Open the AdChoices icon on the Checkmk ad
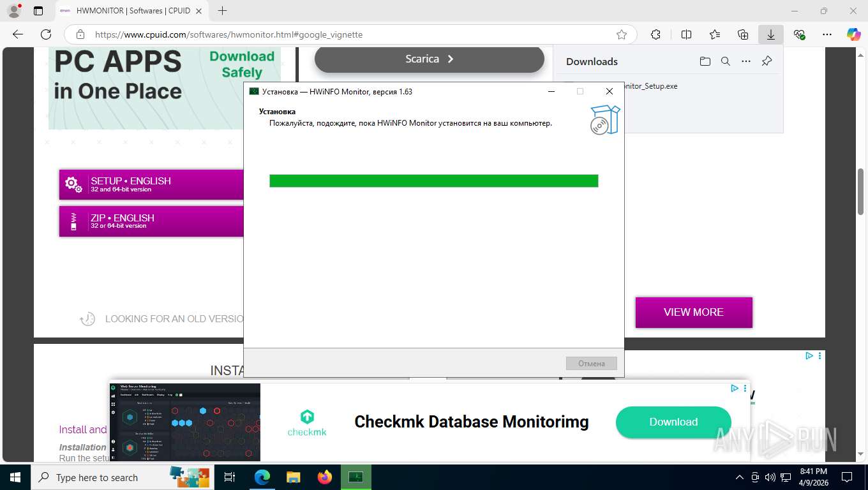 tap(735, 388)
